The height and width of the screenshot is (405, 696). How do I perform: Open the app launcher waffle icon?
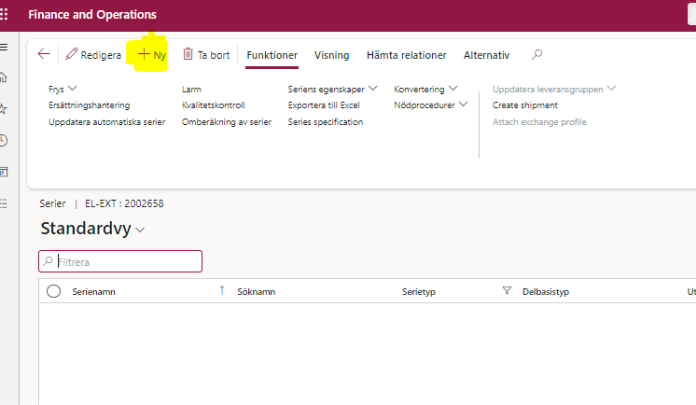[5, 15]
